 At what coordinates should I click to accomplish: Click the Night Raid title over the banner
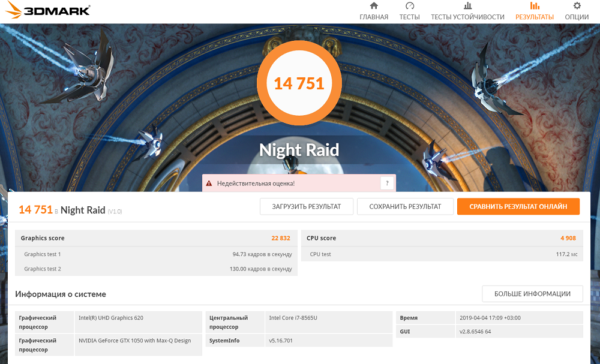click(x=299, y=149)
